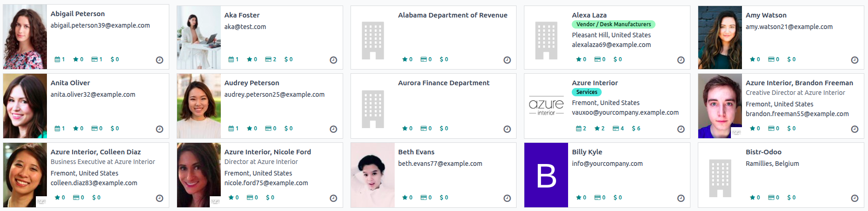Click Amy Watson's profile photo
868x211 pixels.
click(720, 37)
